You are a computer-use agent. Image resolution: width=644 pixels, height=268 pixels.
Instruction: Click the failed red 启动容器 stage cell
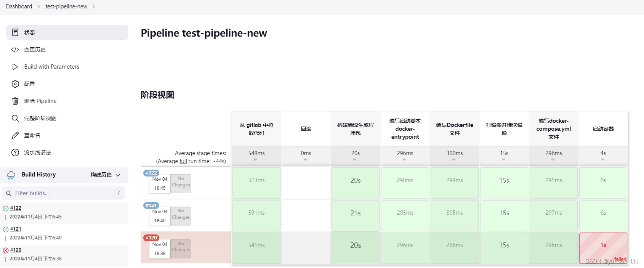click(x=603, y=248)
